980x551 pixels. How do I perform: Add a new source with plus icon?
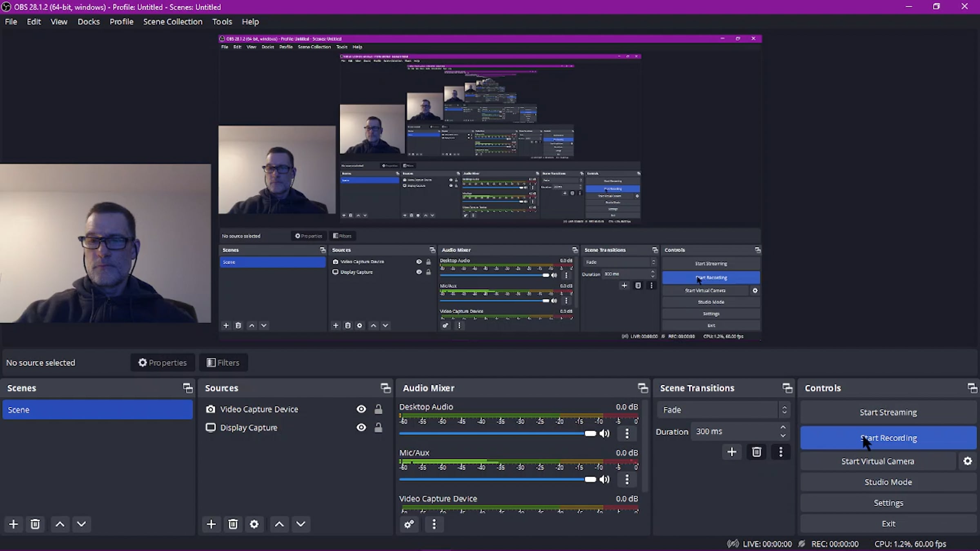pyautogui.click(x=211, y=524)
